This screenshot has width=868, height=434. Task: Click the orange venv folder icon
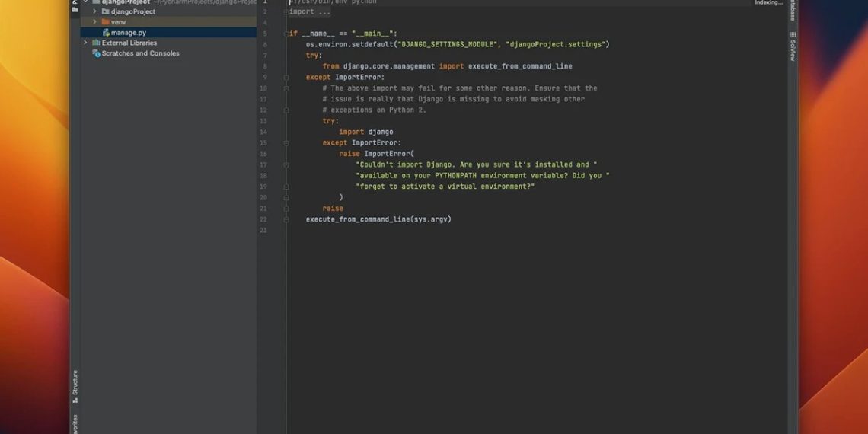click(105, 22)
